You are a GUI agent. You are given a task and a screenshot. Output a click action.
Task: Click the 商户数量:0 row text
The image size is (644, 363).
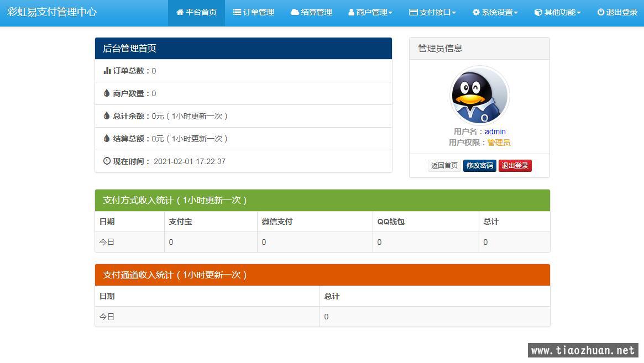(x=134, y=93)
